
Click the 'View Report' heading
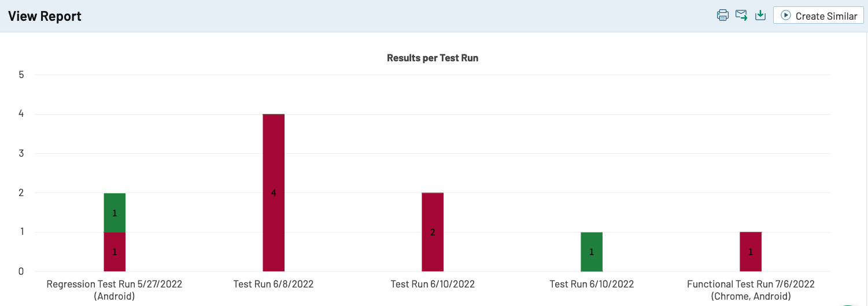45,16
